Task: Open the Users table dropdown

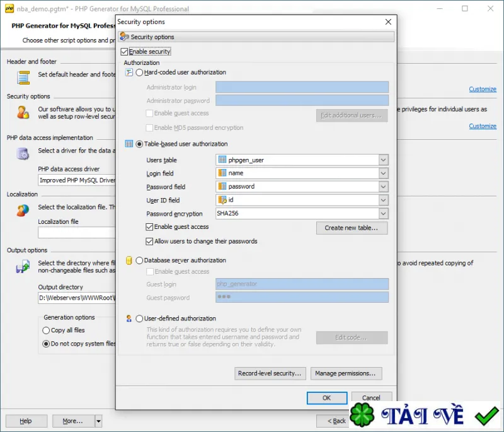Action: (x=383, y=160)
